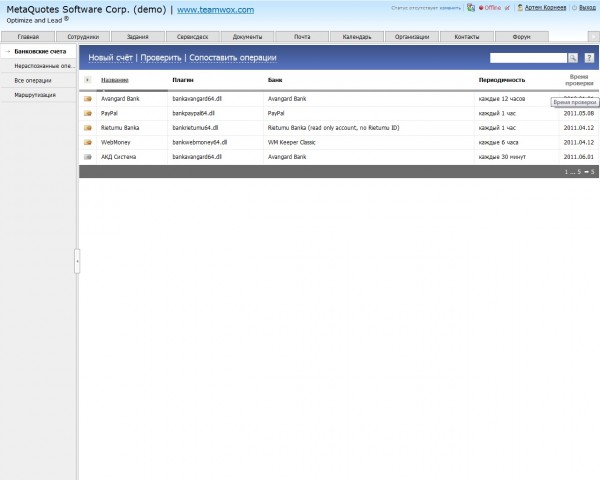
Task: Toggle the select-all box in table header
Action: tap(88, 80)
